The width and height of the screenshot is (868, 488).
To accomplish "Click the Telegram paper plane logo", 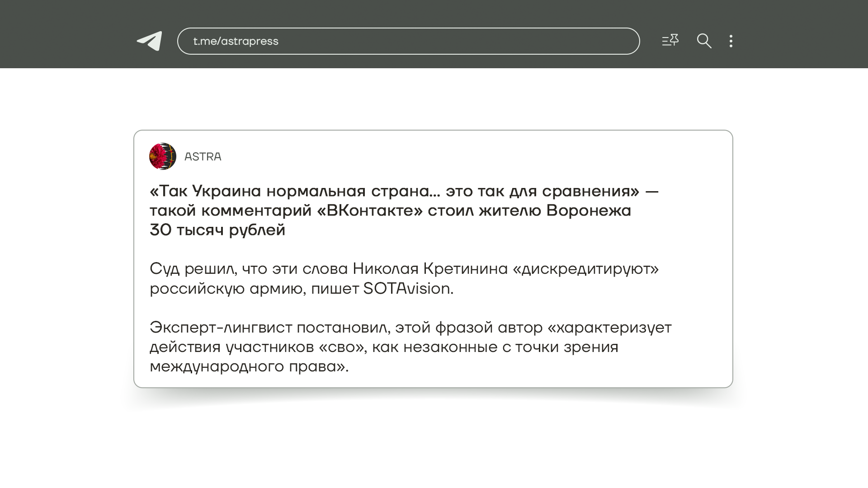I will tap(150, 41).
